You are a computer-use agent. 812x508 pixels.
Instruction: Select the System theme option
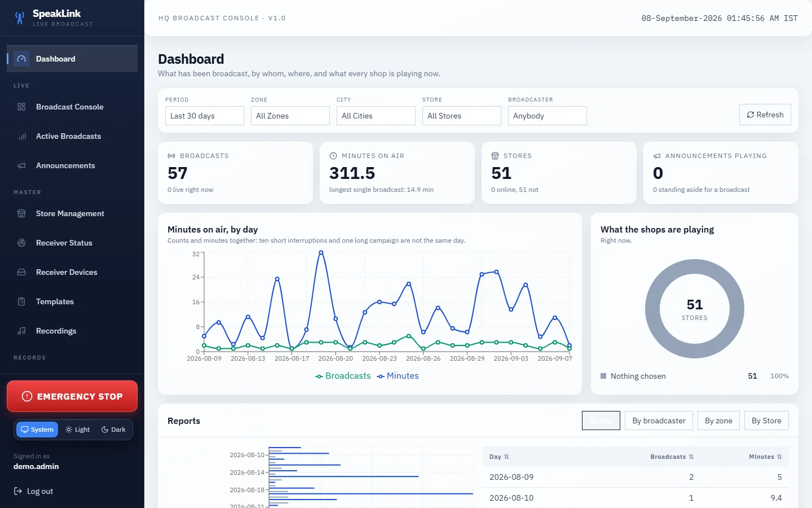point(37,430)
